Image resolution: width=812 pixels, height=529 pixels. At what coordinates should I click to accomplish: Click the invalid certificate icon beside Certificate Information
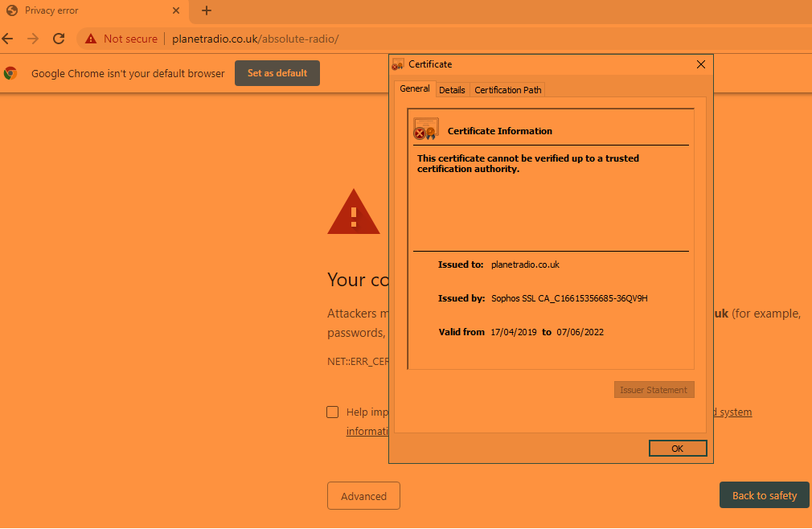[x=425, y=129]
